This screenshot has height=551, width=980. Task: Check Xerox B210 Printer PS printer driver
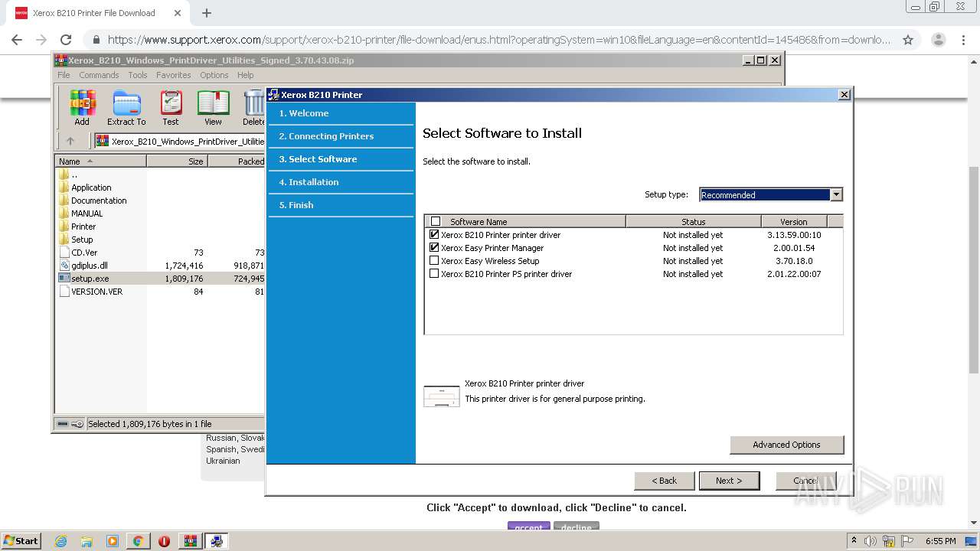click(x=435, y=274)
